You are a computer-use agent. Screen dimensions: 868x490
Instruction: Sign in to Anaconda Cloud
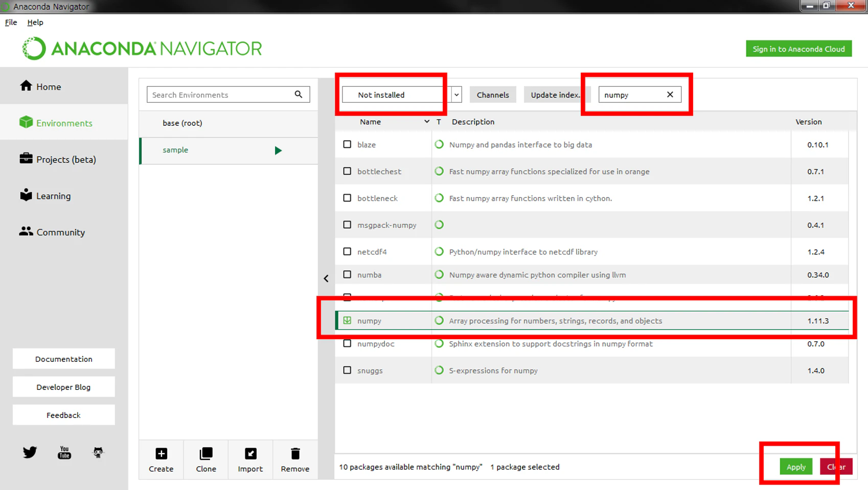[x=798, y=49]
